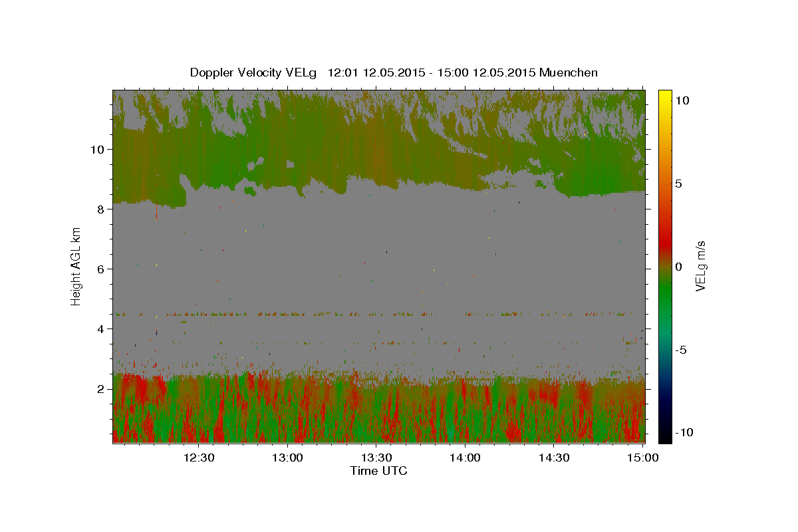
Task: Click the black bottom of the colorbar
Action: coord(664,436)
